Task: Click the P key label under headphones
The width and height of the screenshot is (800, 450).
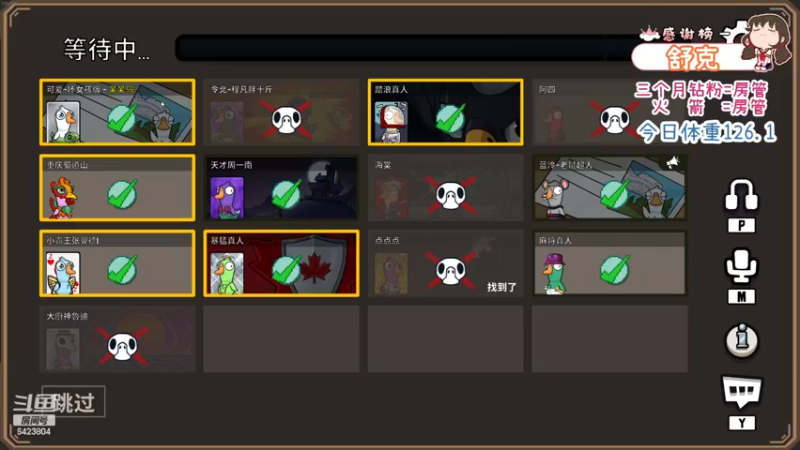Action: pyautogui.click(x=741, y=226)
